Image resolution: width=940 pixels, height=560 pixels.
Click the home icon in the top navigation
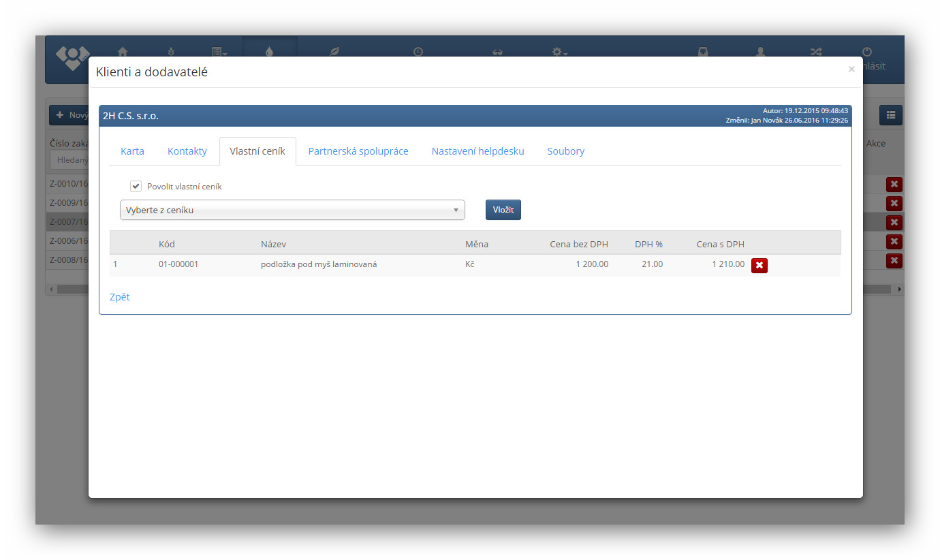[123, 51]
